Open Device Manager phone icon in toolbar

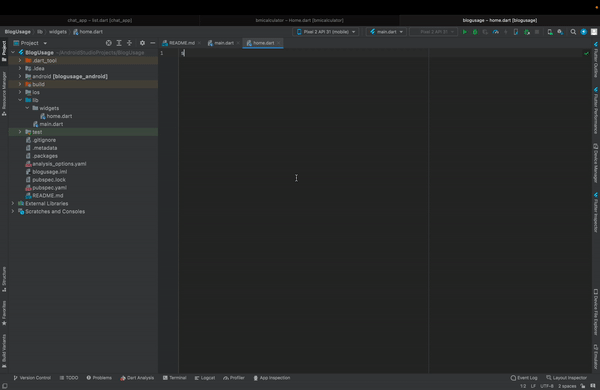tap(550, 32)
